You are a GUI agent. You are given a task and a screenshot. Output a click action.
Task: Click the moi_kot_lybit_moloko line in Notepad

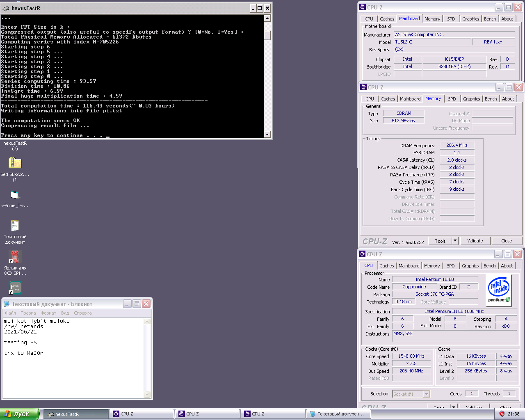[37, 321]
